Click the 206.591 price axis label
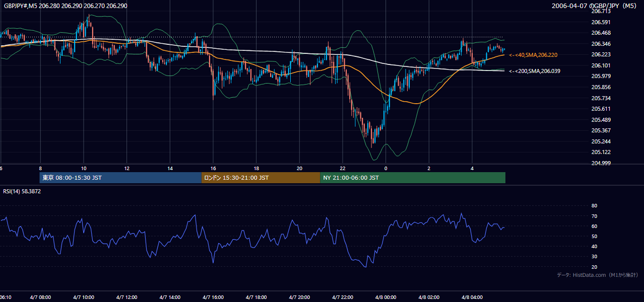This screenshot has height=302, width=644. (x=601, y=22)
